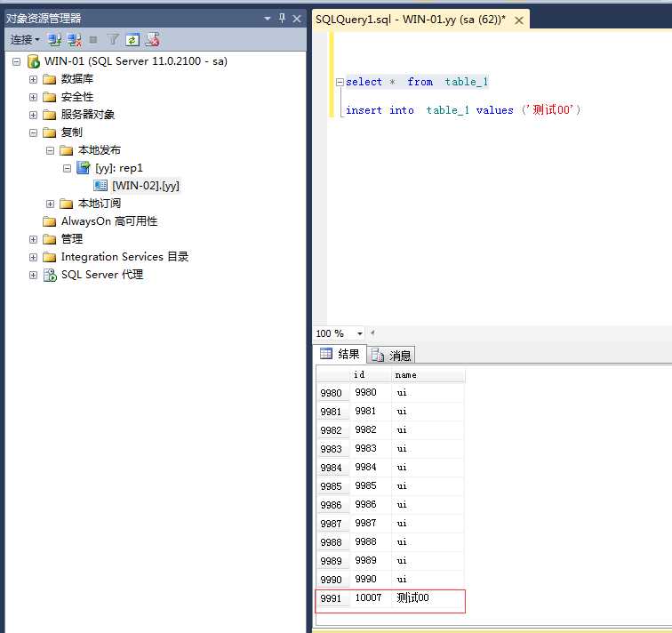Click the select * from table_1 line
The height and width of the screenshot is (633, 672).
tap(417, 82)
